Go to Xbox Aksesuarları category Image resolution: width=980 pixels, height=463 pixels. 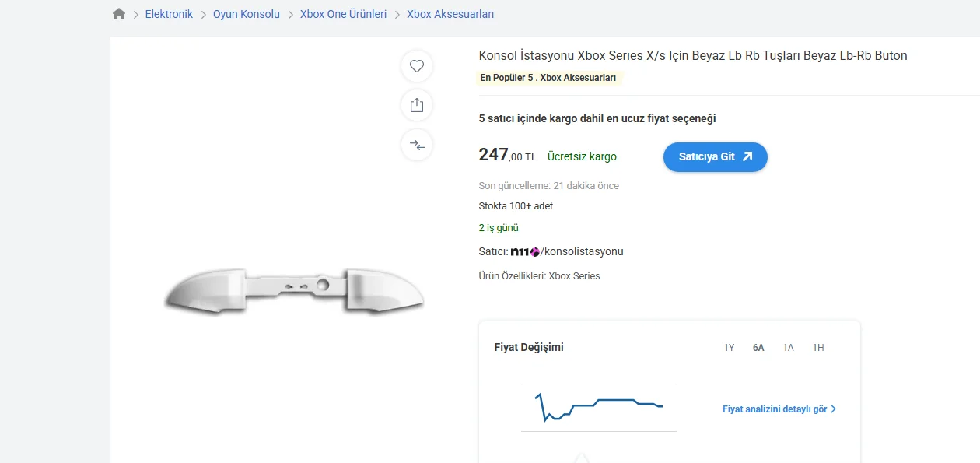tap(450, 14)
